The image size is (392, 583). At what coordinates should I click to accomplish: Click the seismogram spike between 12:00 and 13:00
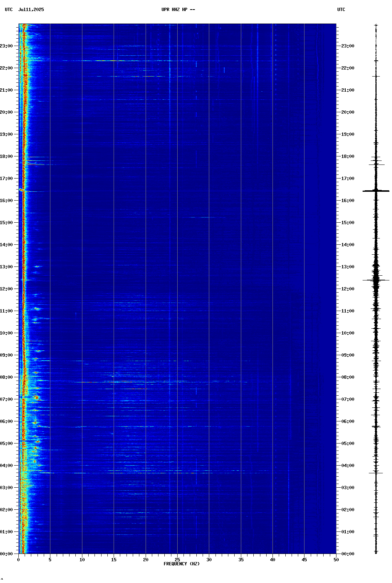point(376,280)
